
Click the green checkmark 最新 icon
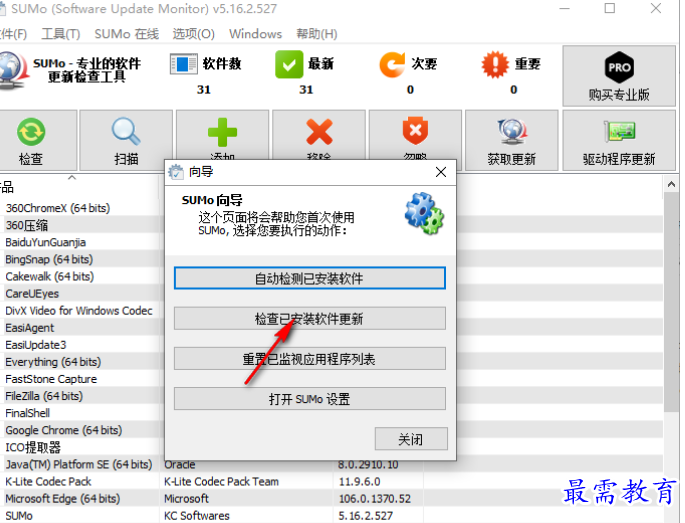coord(289,64)
